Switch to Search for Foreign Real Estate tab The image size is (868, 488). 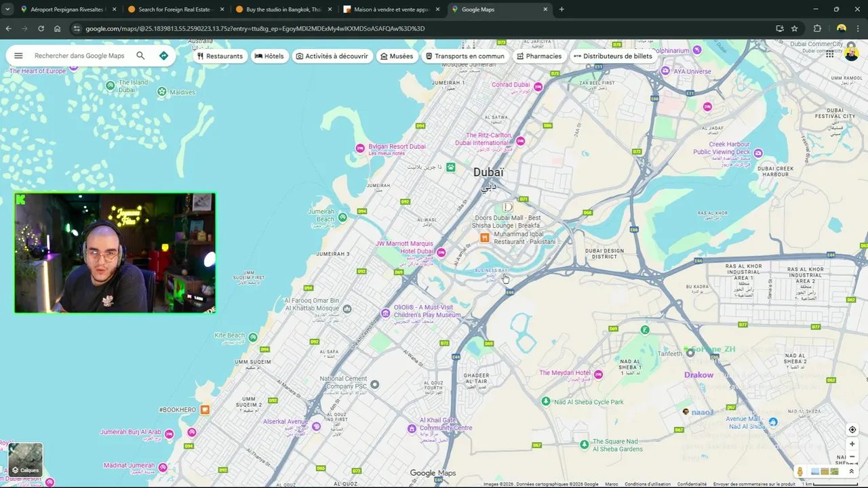coord(174,9)
